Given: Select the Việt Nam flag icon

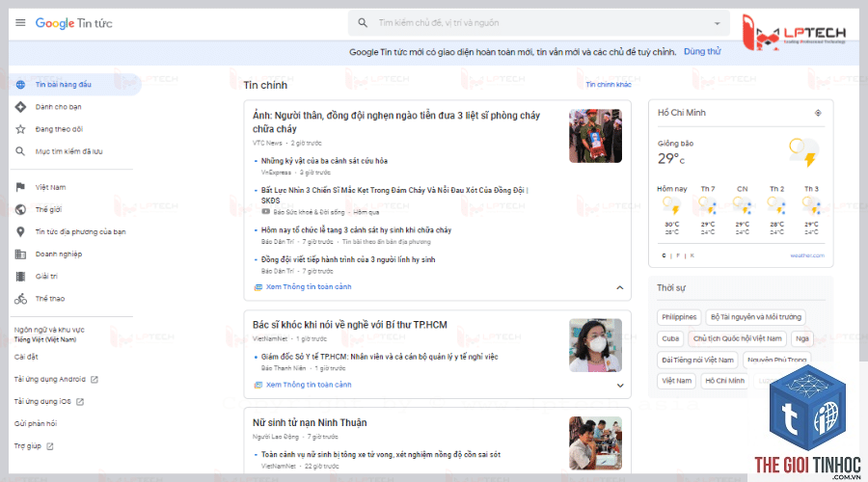Looking at the screenshot, I should coord(20,187).
